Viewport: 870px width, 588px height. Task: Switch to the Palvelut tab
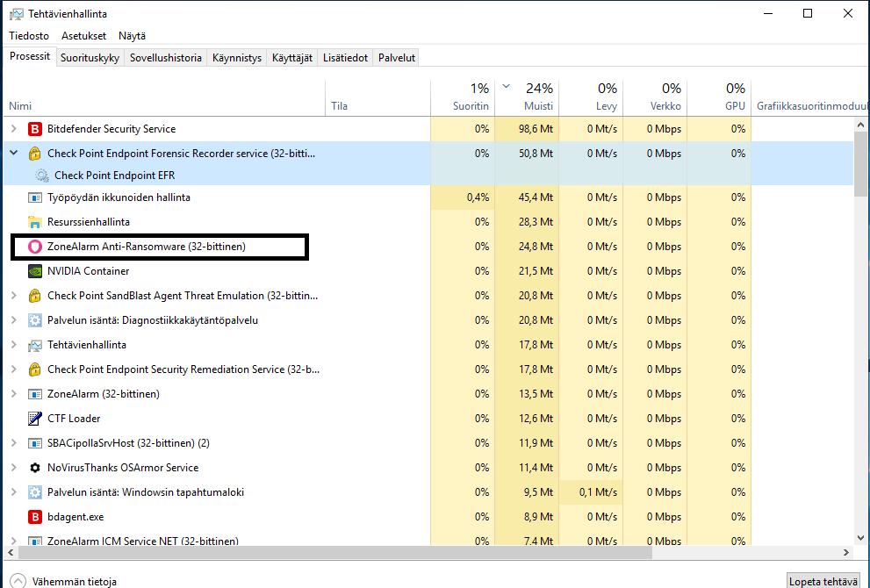pos(397,58)
